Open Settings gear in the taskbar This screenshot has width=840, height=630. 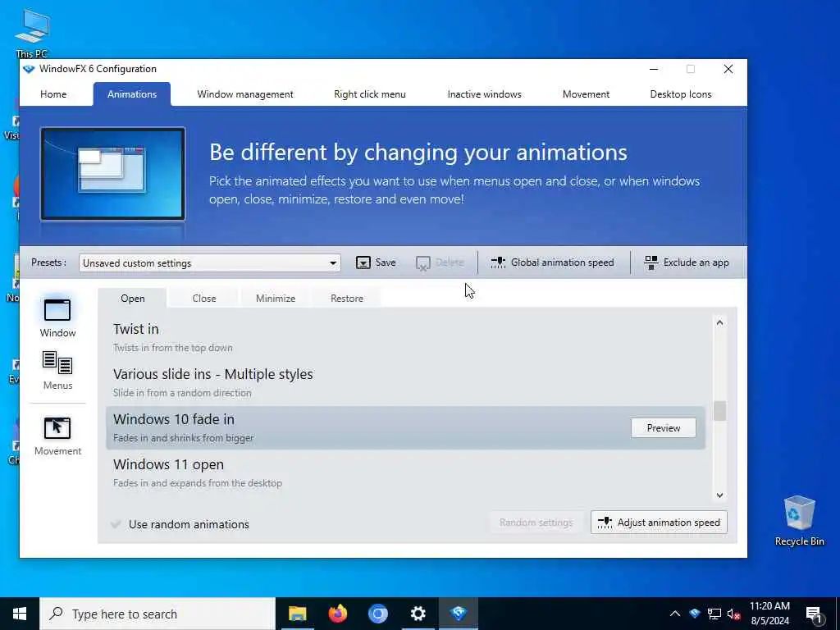click(418, 614)
